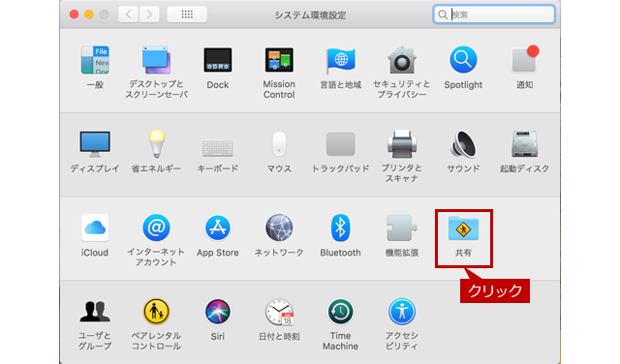Click the 検索 search field
Image resolution: width=620 pixels, height=364 pixels.
point(494,15)
